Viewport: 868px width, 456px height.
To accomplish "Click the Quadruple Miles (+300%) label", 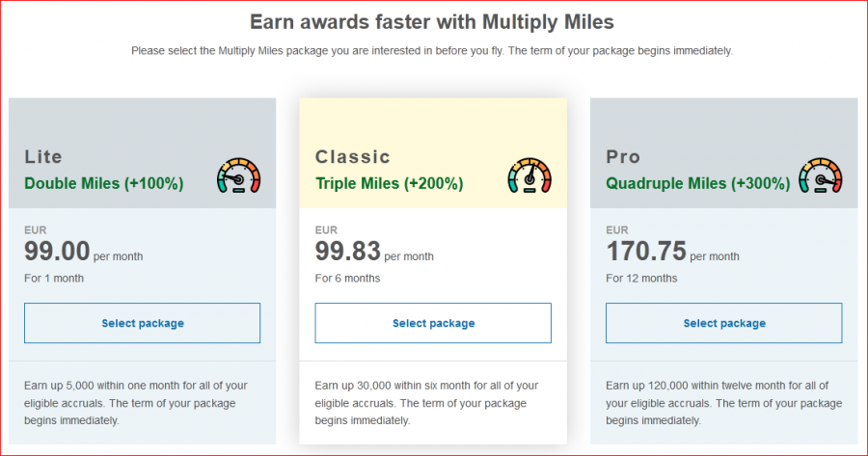I will pos(699,182).
